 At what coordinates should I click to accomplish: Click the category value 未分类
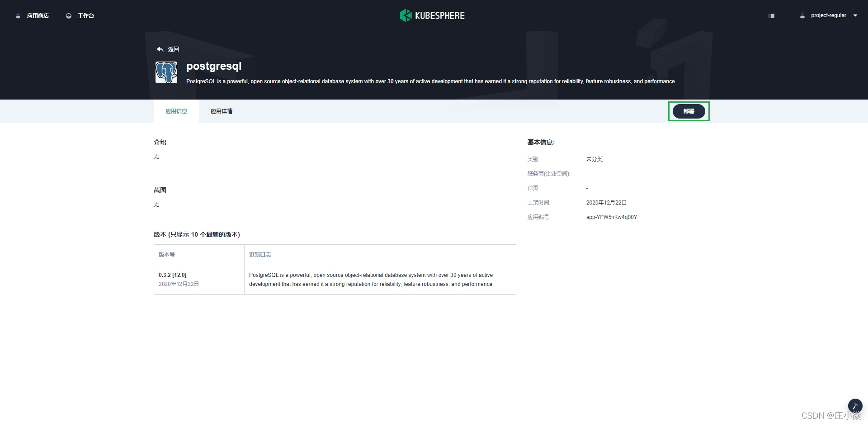pyautogui.click(x=594, y=159)
